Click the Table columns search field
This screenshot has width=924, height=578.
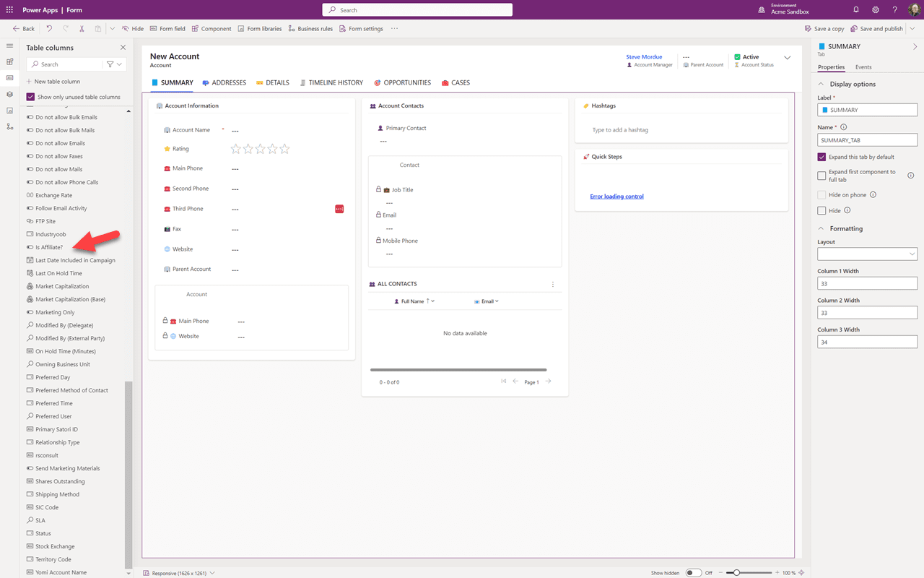[70, 64]
